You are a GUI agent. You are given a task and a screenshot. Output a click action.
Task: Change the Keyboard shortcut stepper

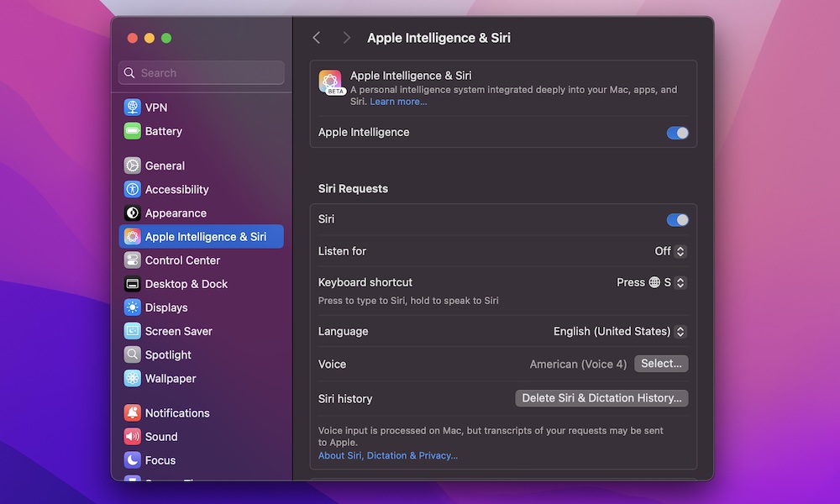(x=681, y=282)
